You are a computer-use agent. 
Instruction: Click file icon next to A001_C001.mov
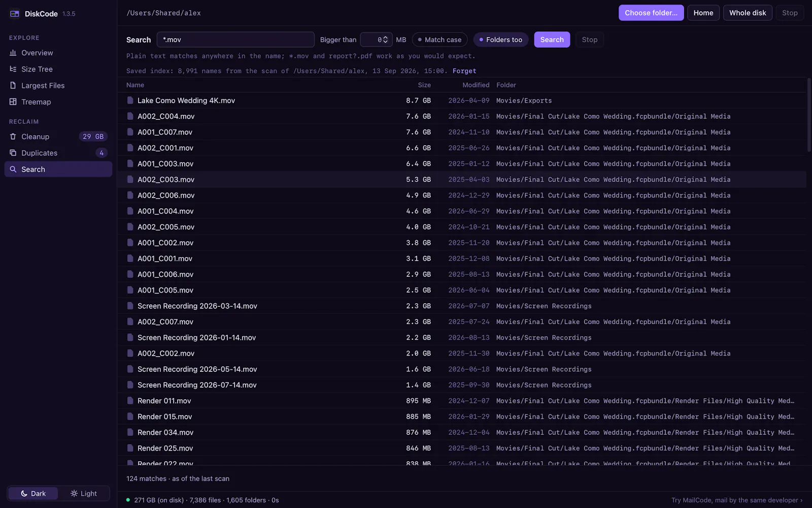click(x=130, y=259)
